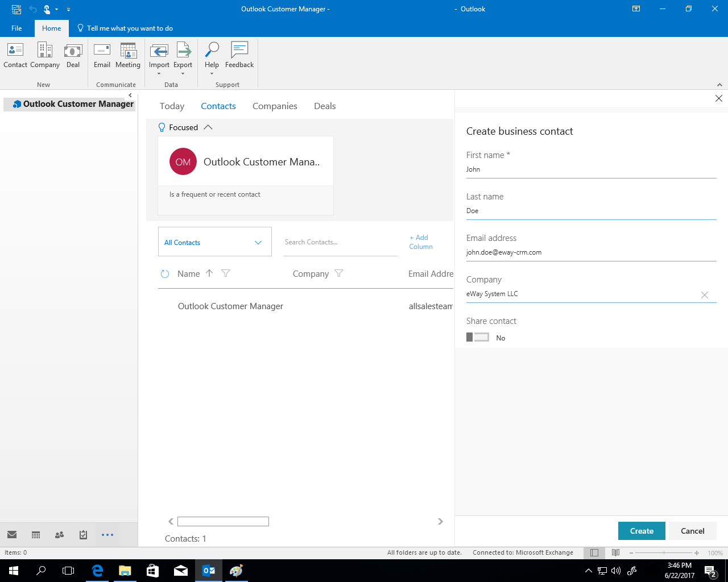The image size is (728, 582).
Task: Open Ribbon Display Options
Action: pyautogui.click(x=636, y=9)
